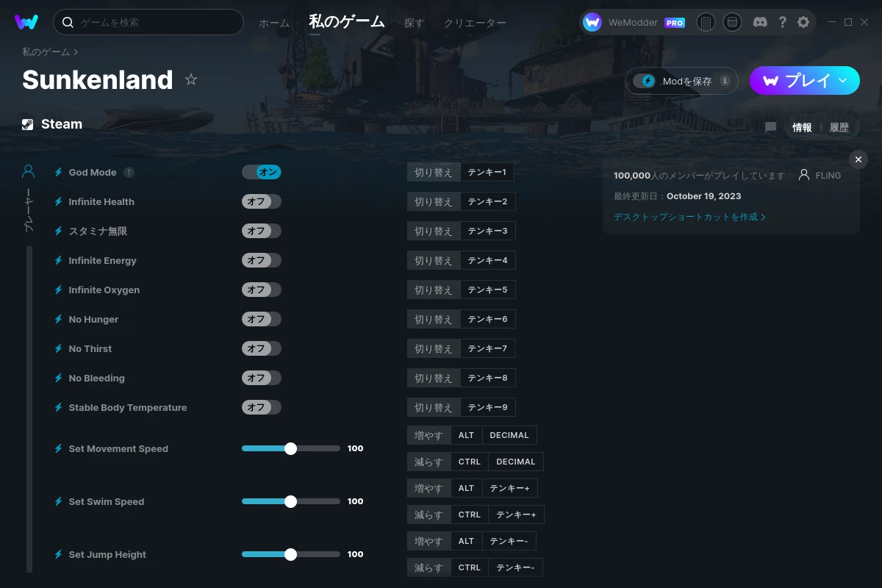Click the October 19, 2023 update date
This screenshot has width=882, height=588.
(x=703, y=196)
